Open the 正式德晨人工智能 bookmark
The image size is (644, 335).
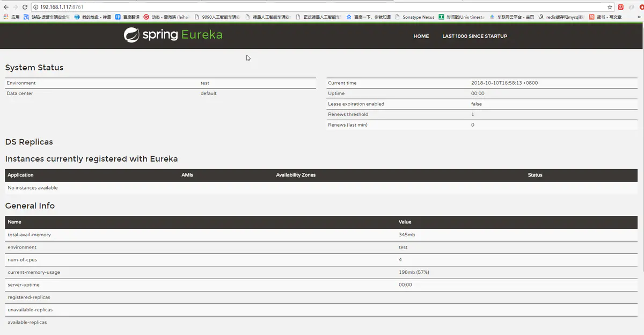319,17
